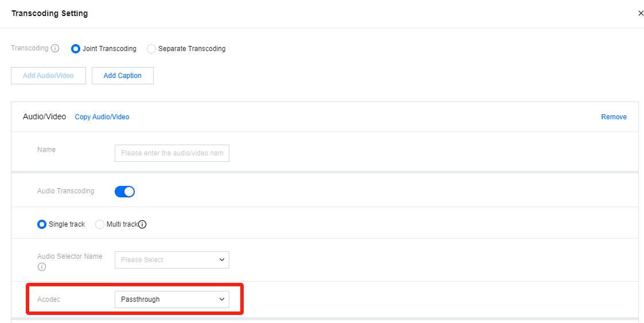Click the Audio/Video section header title
Image resolution: width=644 pixels, height=323 pixels.
coord(44,116)
